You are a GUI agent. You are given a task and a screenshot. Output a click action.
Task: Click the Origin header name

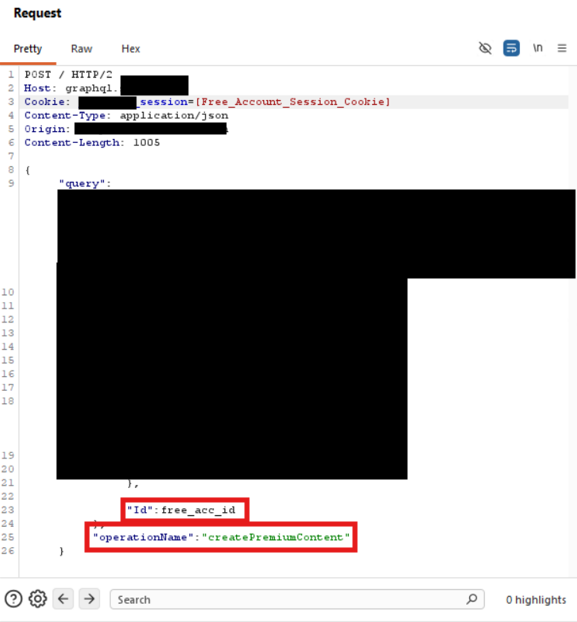point(45,129)
